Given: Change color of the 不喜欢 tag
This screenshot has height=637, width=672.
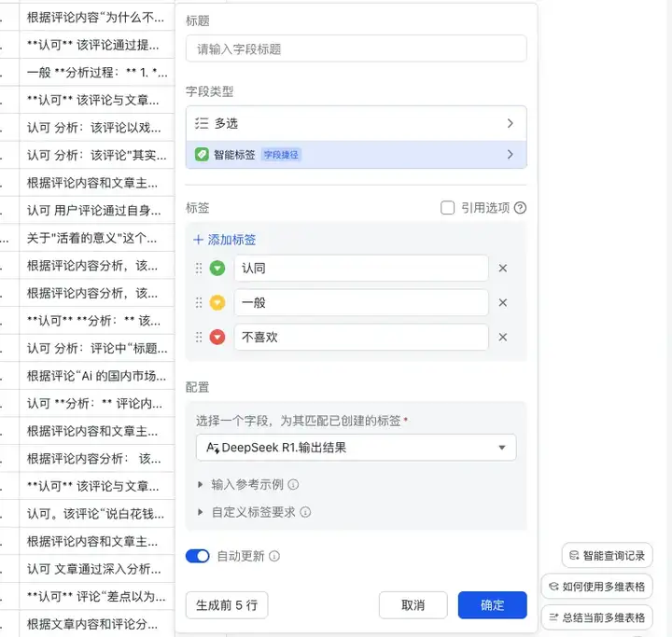Looking at the screenshot, I should coord(217,337).
